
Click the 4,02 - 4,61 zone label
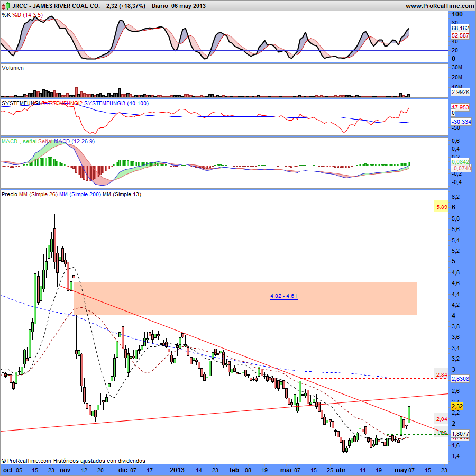coord(284,296)
